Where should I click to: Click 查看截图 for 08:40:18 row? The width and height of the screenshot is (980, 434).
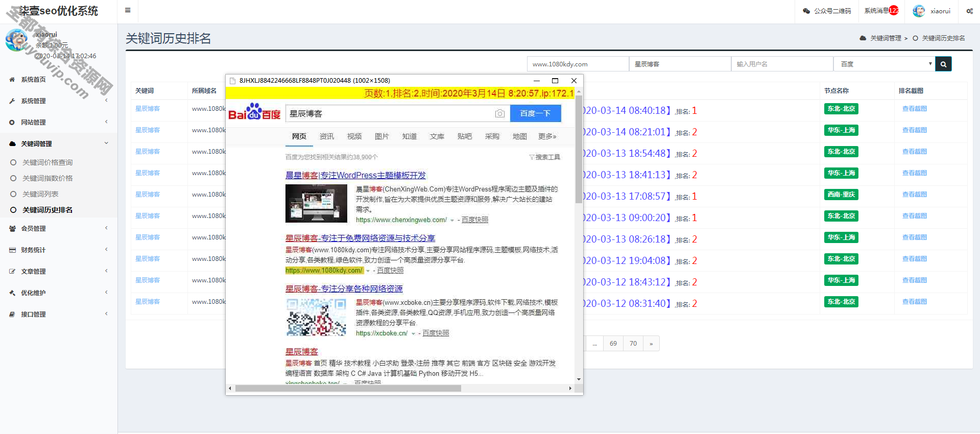(x=915, y=109)
